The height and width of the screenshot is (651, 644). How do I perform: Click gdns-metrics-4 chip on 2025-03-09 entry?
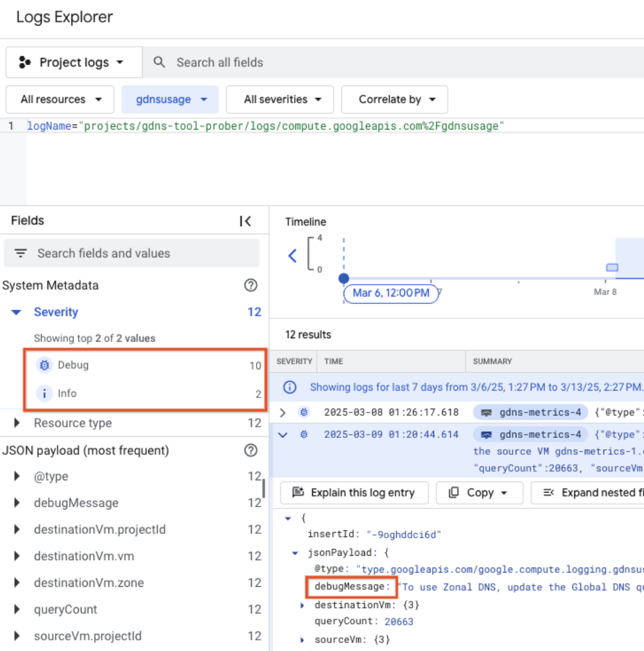pyautogui.click(x=530, y=435)
